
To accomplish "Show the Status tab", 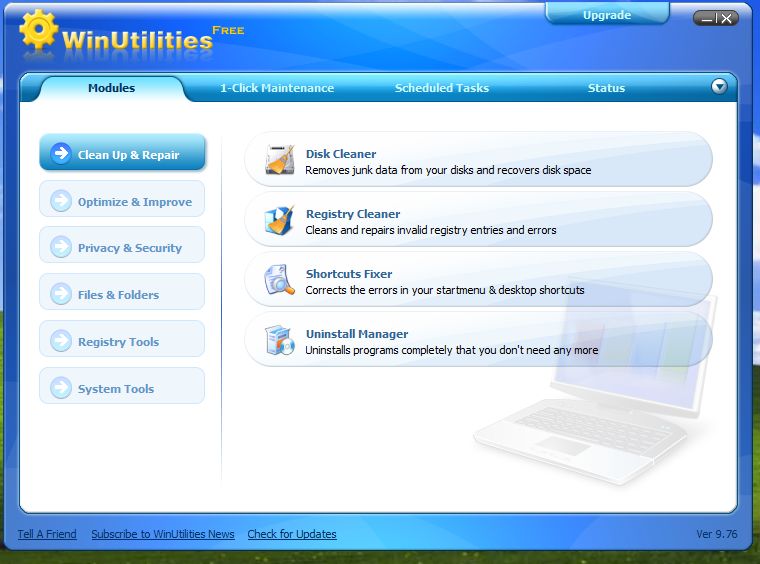I will pyautogui.click(x=606, y=88).
